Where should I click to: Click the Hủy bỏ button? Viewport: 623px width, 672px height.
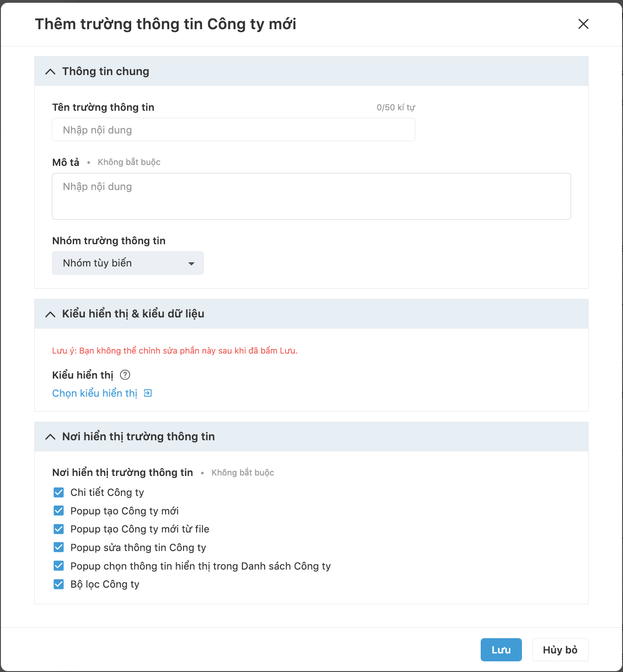click(x=560, y=650)
